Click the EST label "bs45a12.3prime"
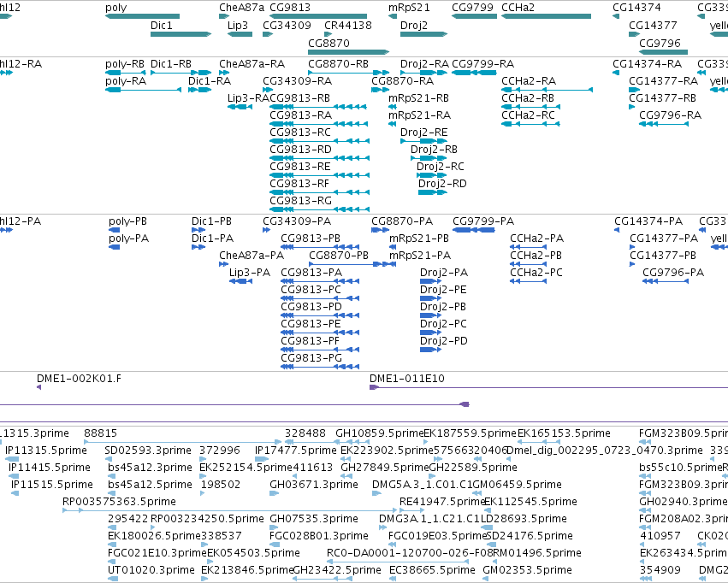The width and height of the screenshot is (728, 583). (x=150, y=468)
